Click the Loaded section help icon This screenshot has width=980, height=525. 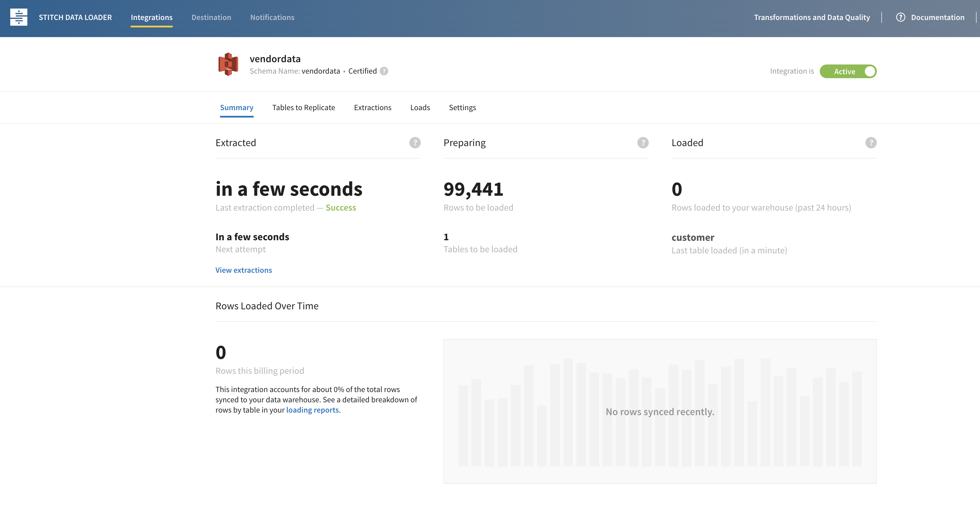point(871,143)
